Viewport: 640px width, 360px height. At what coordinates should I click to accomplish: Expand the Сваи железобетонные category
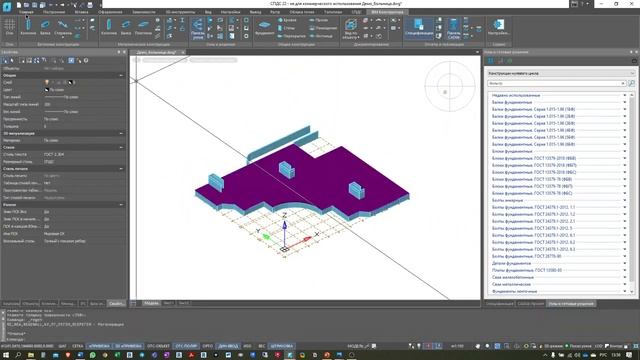624,277
